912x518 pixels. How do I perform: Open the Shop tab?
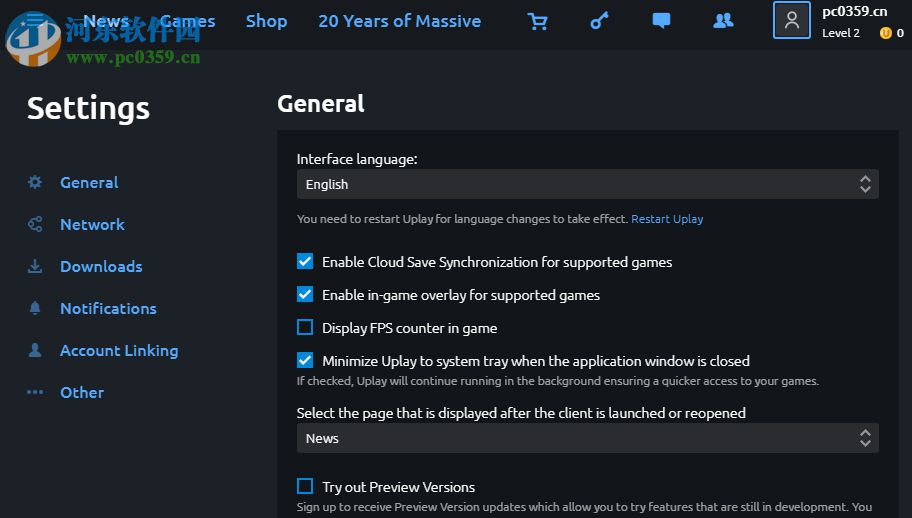(x=266, y=21)
